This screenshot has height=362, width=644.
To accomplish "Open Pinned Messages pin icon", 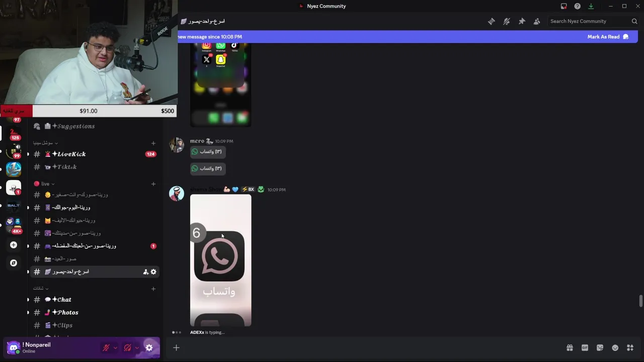I will coord(522,21).
